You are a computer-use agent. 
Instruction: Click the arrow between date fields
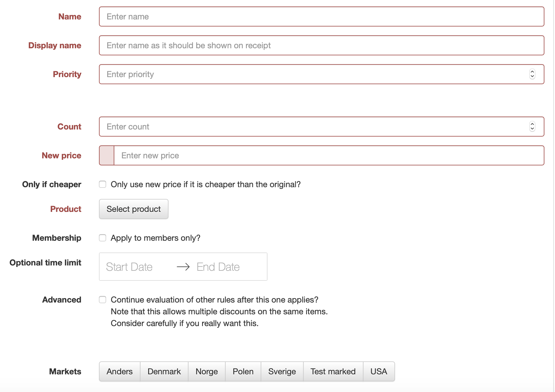click(x=183, y=267)
